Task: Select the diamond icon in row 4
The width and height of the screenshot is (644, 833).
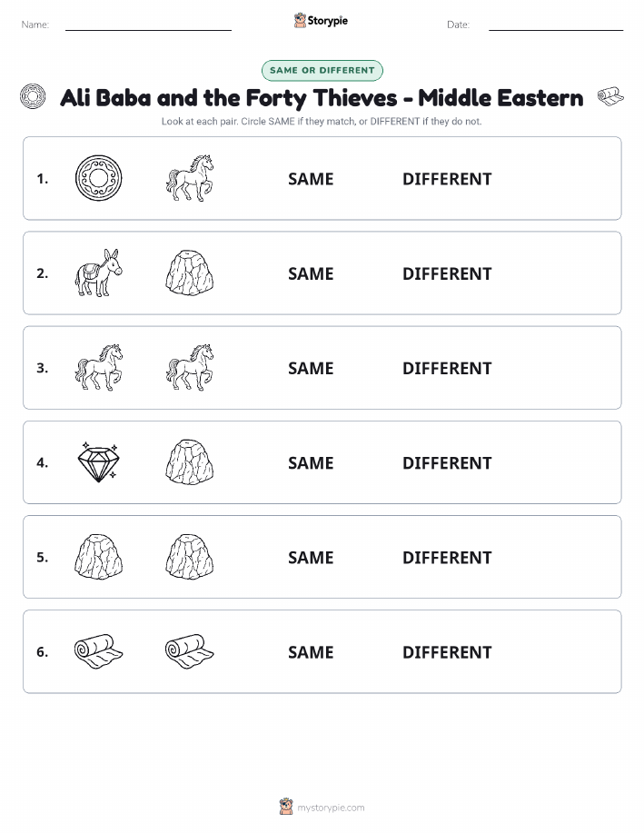Action: click(98, 462)
